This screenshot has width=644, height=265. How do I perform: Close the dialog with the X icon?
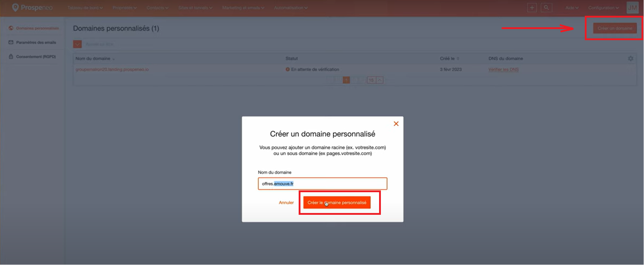[x=396, y=124]
